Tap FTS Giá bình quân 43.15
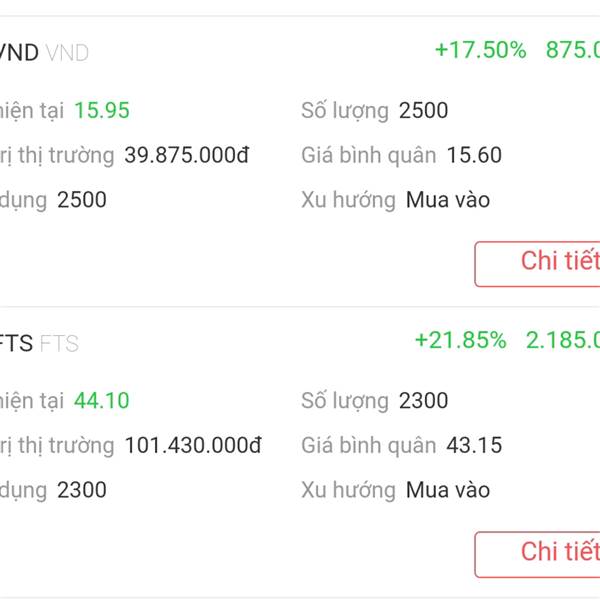Viewport: 600px width, 600px height. pos(474,445)
